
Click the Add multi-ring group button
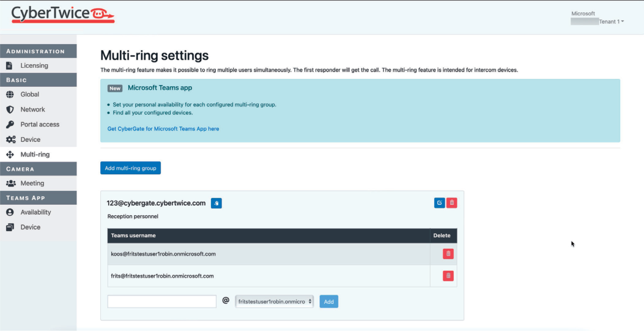131,168
